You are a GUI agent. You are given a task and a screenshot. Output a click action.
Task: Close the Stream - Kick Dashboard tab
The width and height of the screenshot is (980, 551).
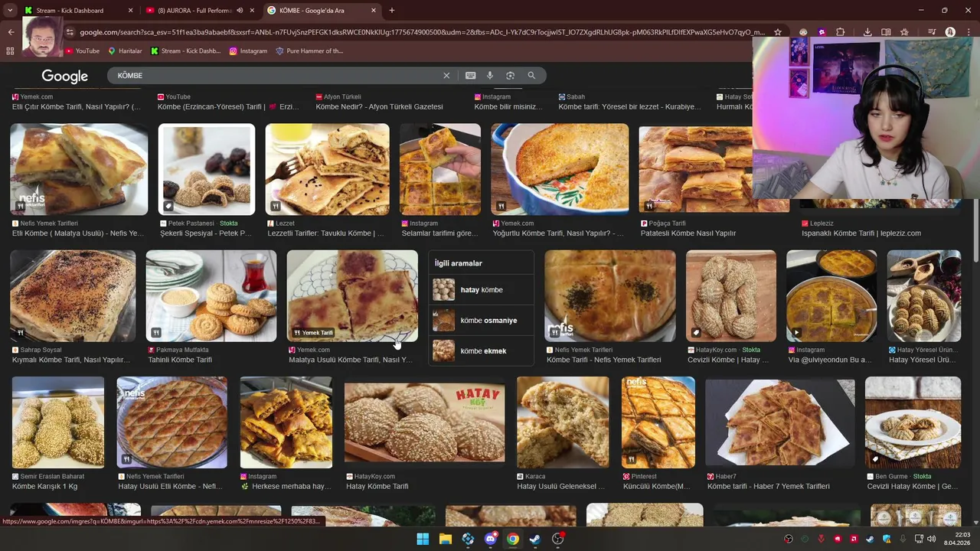(x=130, y=11)
